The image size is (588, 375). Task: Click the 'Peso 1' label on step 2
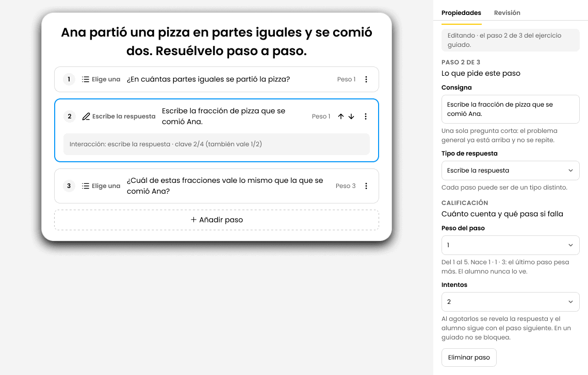(x=321, y=116)
